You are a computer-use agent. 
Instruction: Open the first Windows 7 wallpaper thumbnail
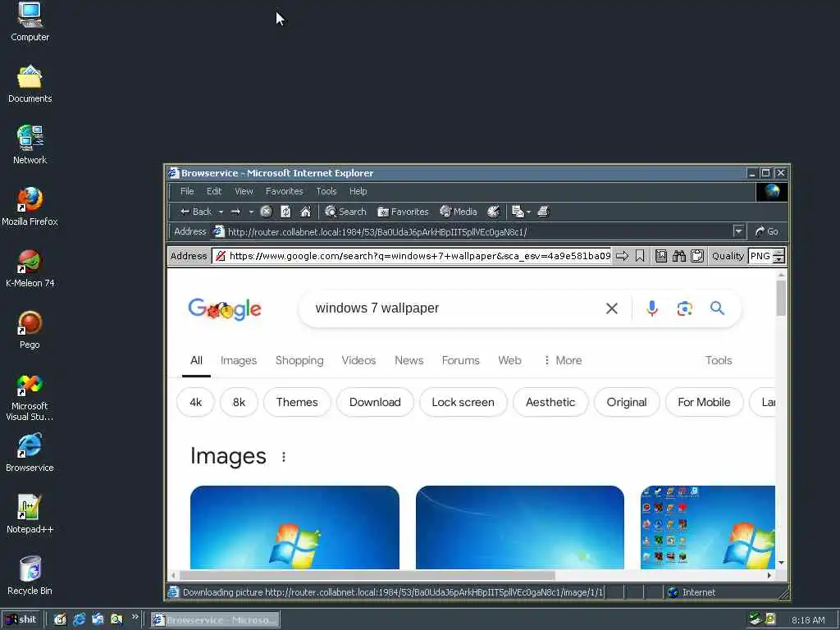pos(294,527)
